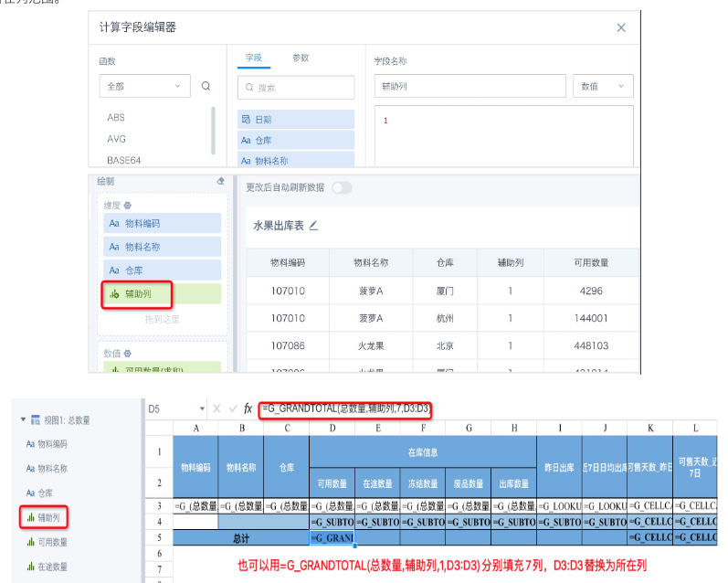This screenshot has width=728, height=583.
Task: Open the 全部 function category dropdown
Action: [x=145, y=86]
